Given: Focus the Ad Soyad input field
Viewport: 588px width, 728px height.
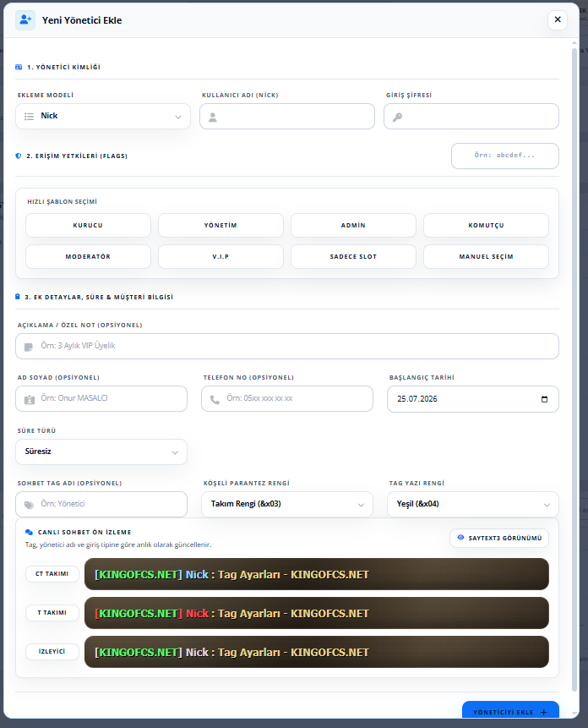Looking at the screenshot, I should point(101,399).
